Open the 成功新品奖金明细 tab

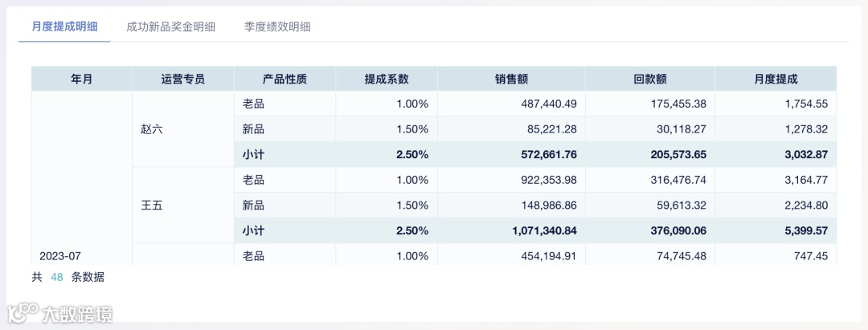coord(170,26)
